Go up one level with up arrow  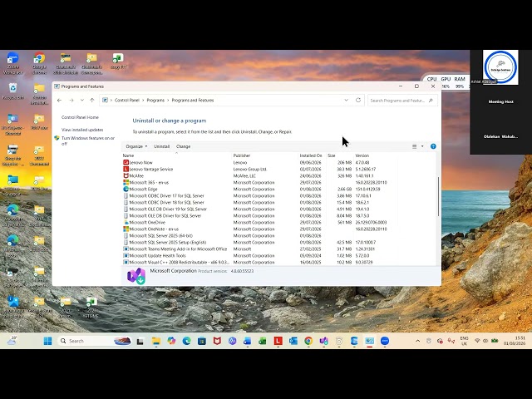(x=92, y=100)
